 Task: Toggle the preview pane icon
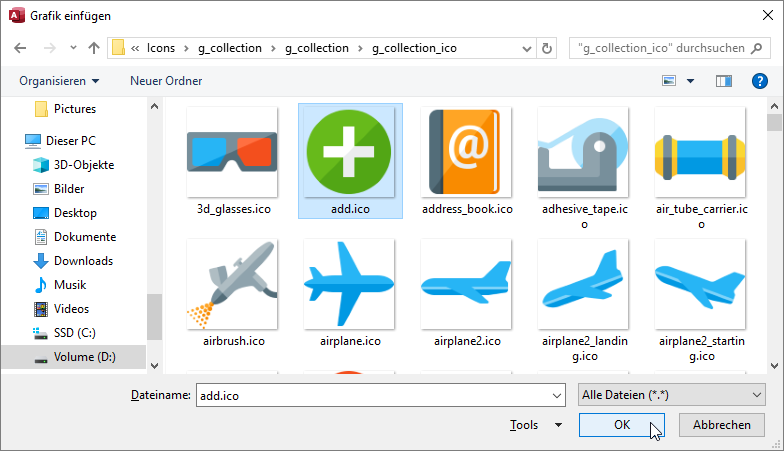click(724, 80)
